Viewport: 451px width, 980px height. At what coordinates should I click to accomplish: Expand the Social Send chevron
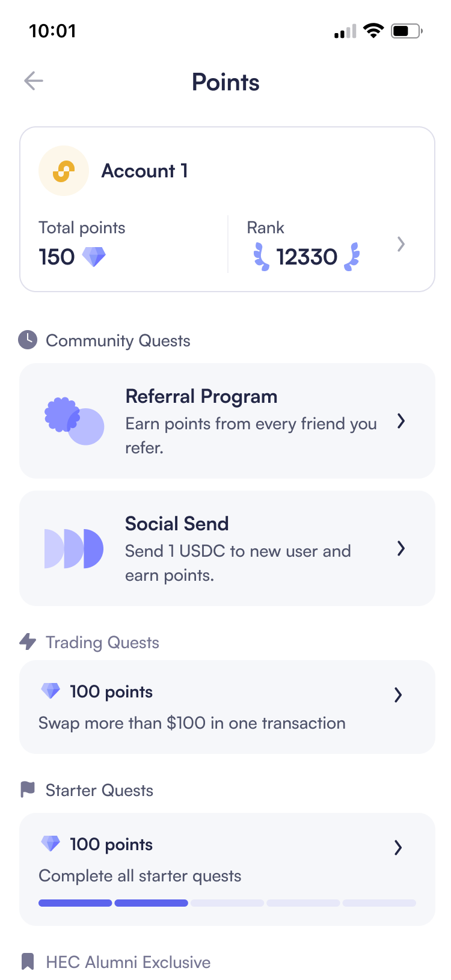click(x=401, y=548)
